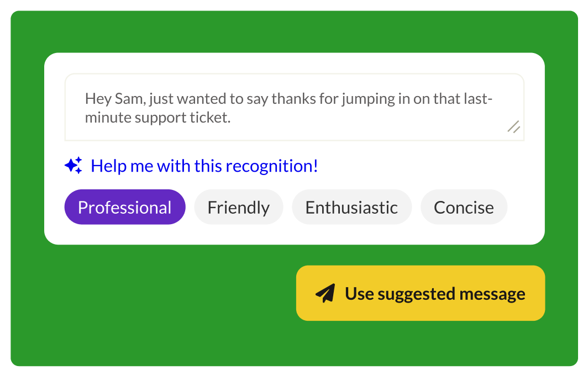Screen dimensions: 588x376
Task: Deselect the purple Professional pill
Action: [x=125, y=206]
